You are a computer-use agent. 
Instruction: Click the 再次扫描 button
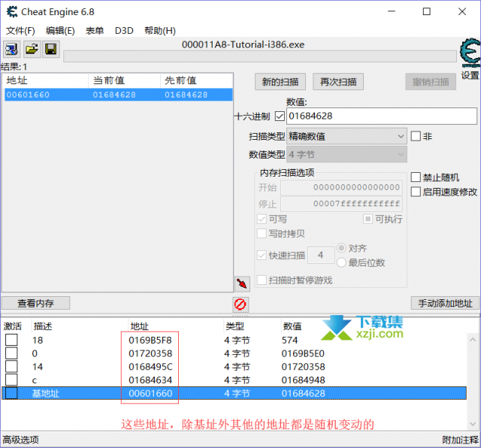click(x=338, y=82)
